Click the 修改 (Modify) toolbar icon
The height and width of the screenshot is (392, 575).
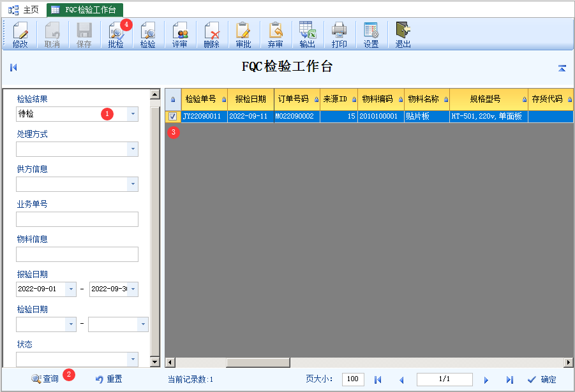(x=20, y=35)
